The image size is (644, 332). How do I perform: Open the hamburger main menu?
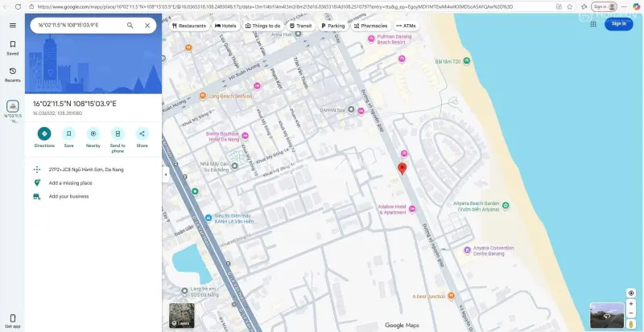pyautogui.click(x=12, y=25)
